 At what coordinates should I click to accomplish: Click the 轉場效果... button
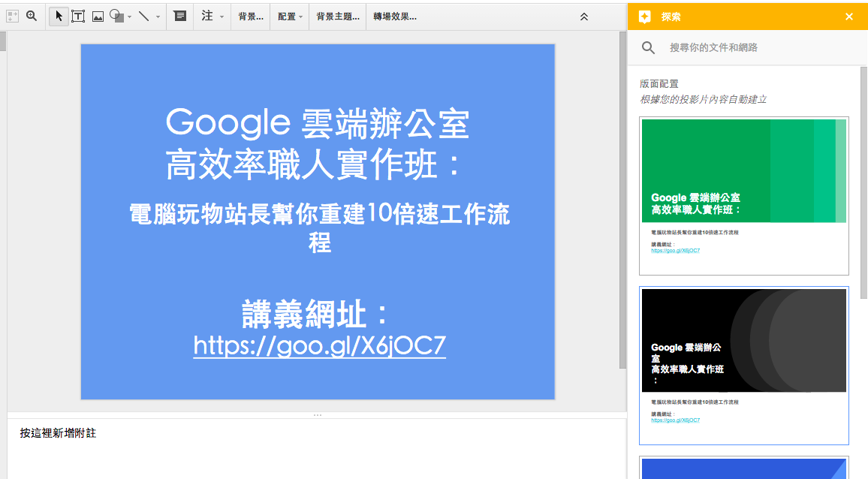pyautogui.click(x=395, y=17)
